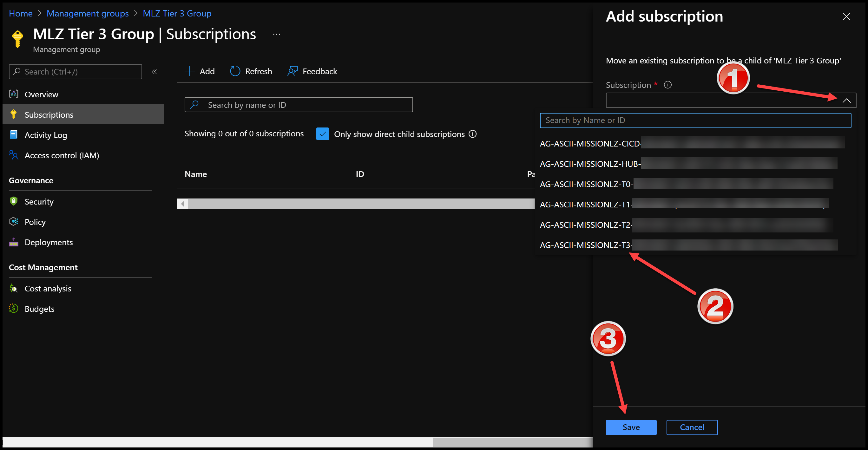Screen dimensions: 868x450
Task: Click the Access control (IAM) icon
Action: click(x=13, y=155)
